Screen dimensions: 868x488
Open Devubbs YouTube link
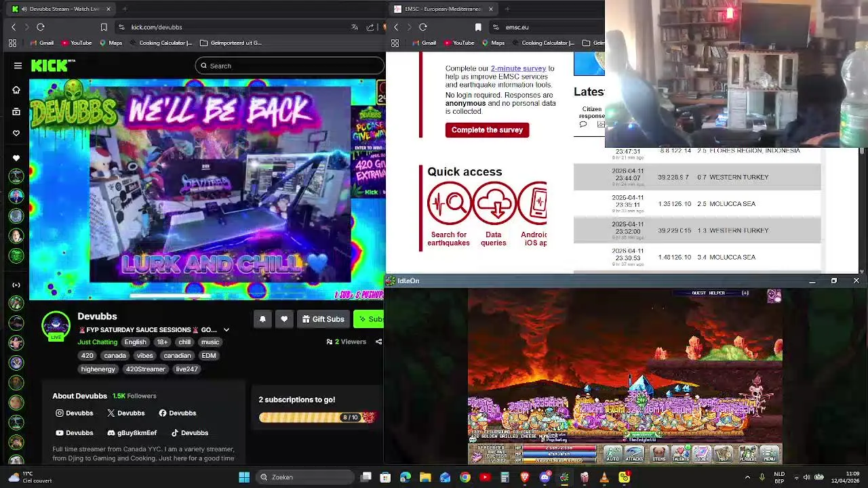tap(74, 433)
